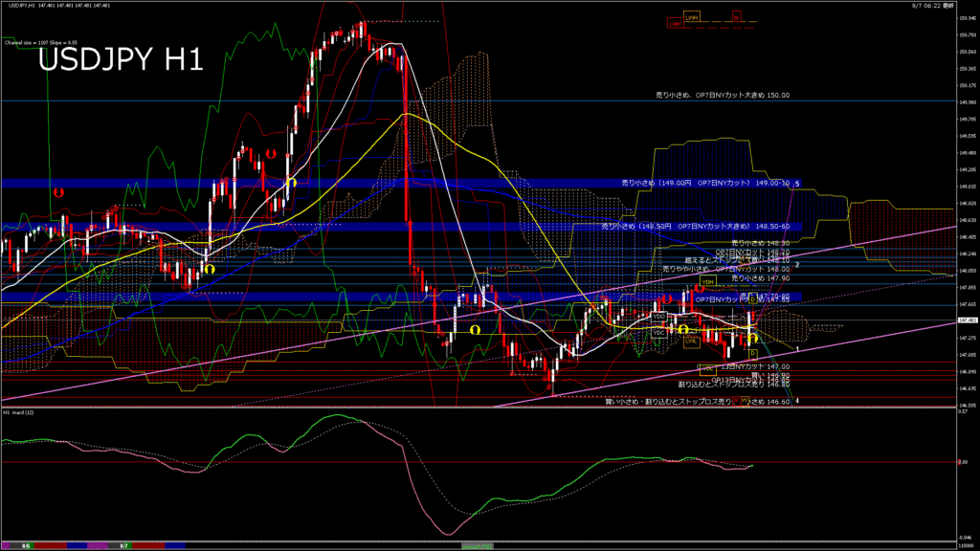
Task: Click wave number 5 beside 149.00 zone
Action: tap(797, 183)
